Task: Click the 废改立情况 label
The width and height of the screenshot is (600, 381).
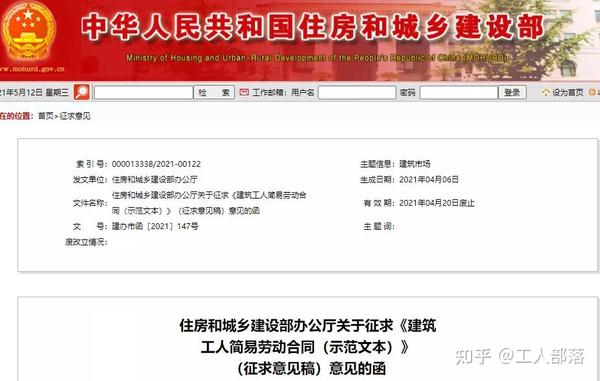Action: pos(86,242)
